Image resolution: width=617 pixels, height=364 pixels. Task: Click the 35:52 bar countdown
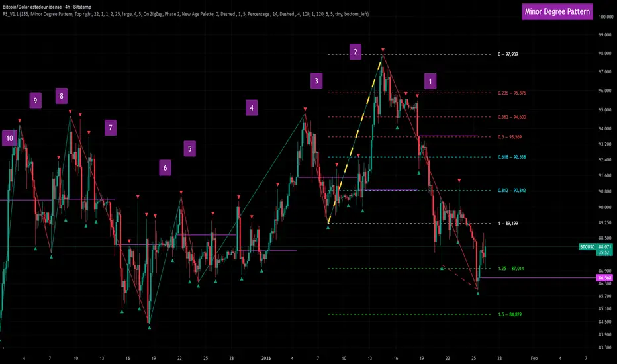(x=605, y=253)
